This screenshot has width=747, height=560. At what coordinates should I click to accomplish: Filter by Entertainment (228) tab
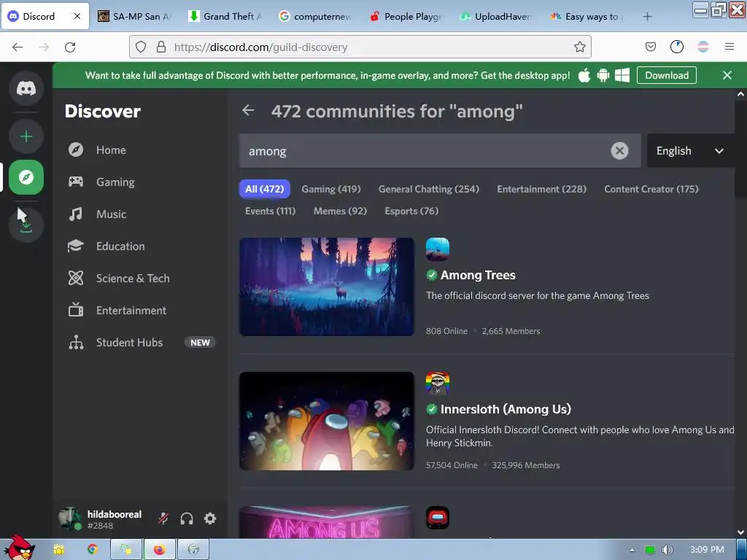[x=542, y=189]
